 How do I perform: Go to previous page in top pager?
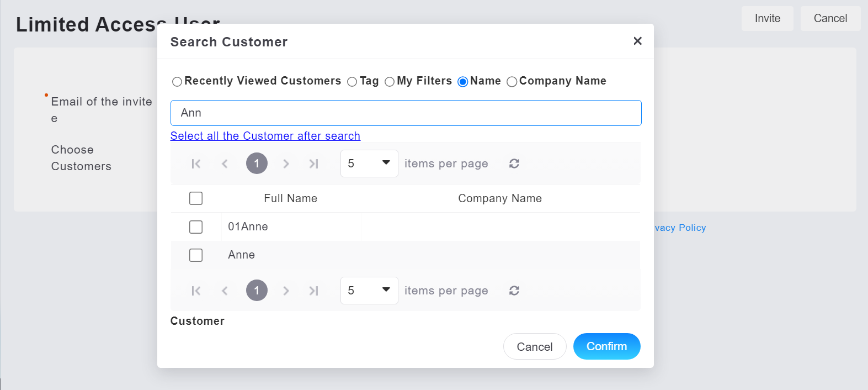225,164
